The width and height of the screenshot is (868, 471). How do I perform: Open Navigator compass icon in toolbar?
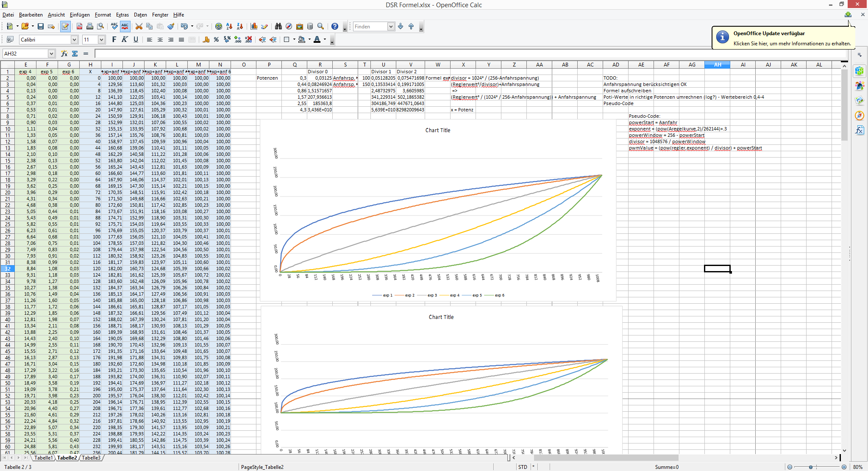pos(289,26)
